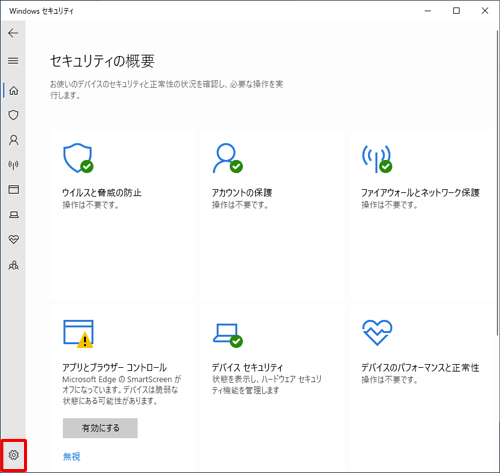Minimize the Windows セキュリティ window

coord(428,11)
